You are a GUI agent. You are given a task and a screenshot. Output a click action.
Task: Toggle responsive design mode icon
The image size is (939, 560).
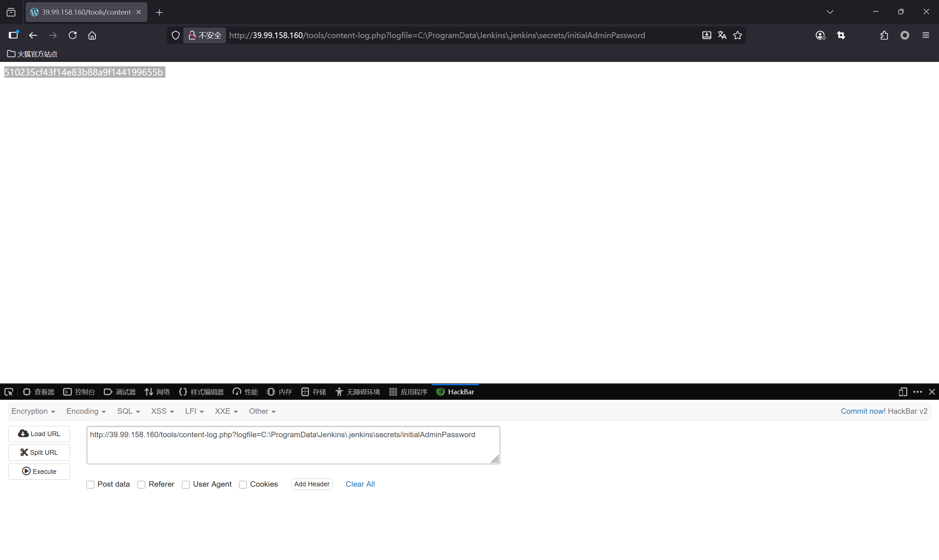902,392
